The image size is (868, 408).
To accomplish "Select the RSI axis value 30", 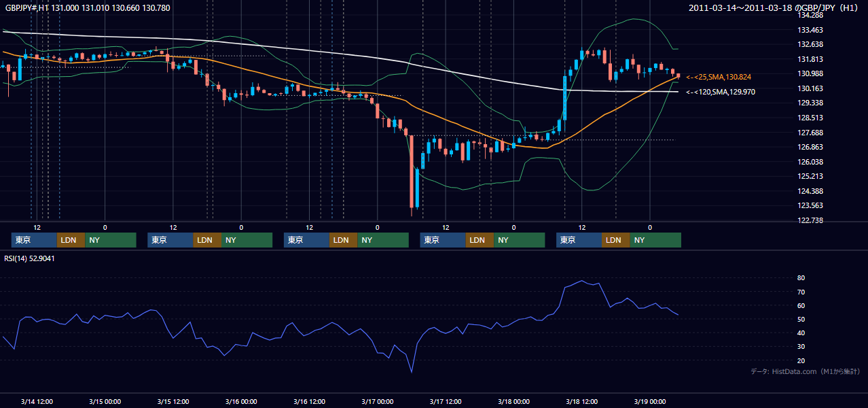I will (801, 347).
